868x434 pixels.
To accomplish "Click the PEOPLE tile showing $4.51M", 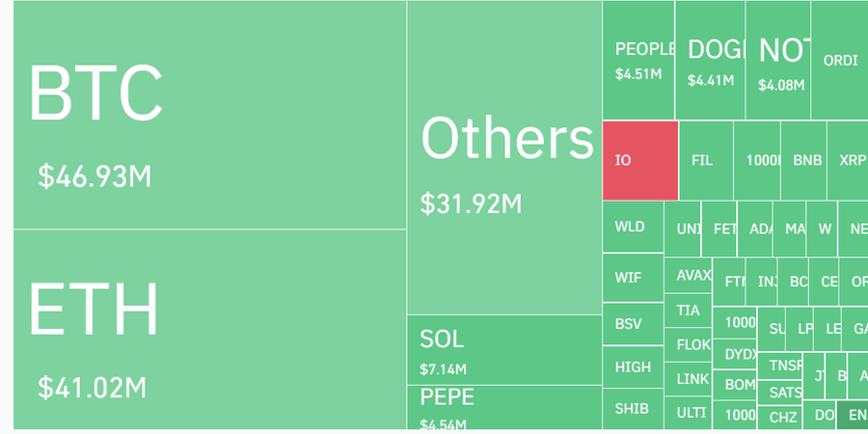I will (638, 60).
